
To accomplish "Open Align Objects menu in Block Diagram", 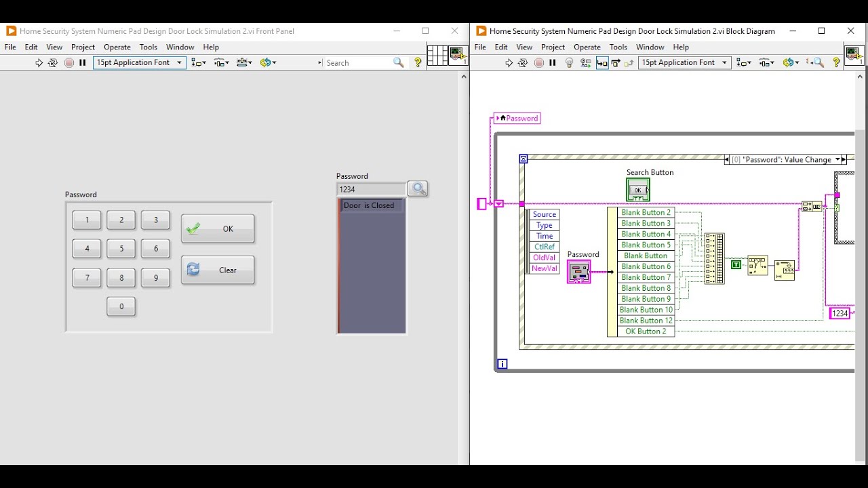I will point(744,62).
